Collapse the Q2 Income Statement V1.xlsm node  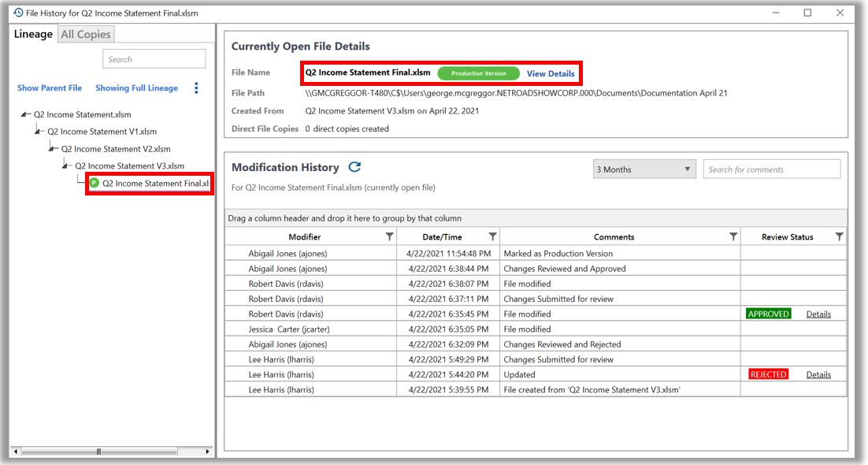pyautogui.click(x=38, y=132)
